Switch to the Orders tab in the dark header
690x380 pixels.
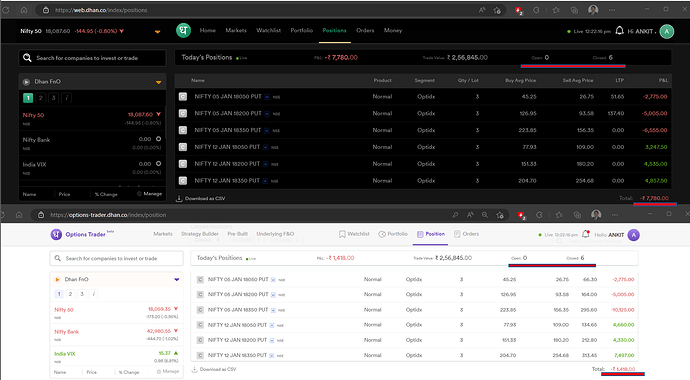click(365, 30)
